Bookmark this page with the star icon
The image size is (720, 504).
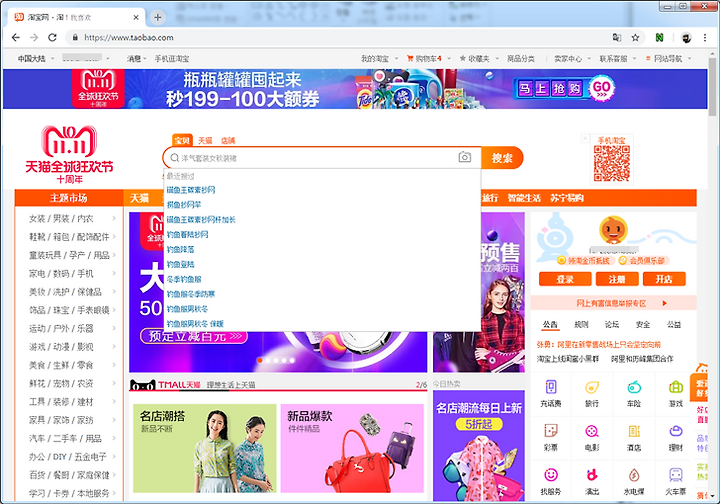[635, 38]
